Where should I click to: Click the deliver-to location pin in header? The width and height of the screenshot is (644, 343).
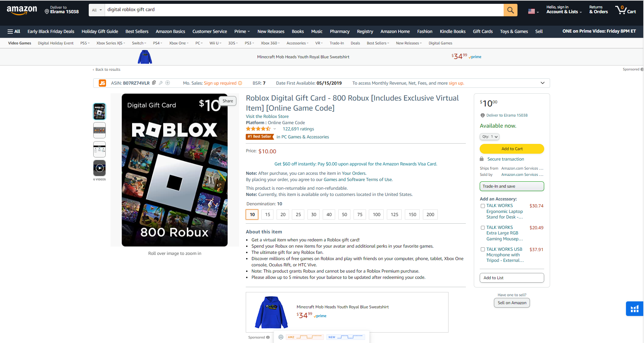coord(47,11)
